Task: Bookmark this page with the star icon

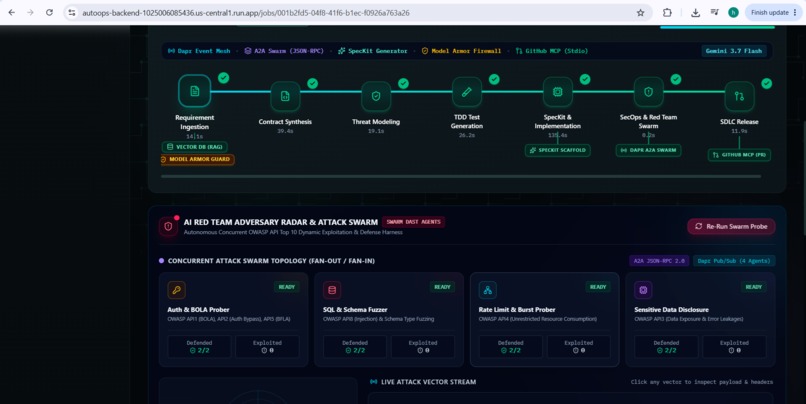Action: pyautogui.click(x=640, y=12)
